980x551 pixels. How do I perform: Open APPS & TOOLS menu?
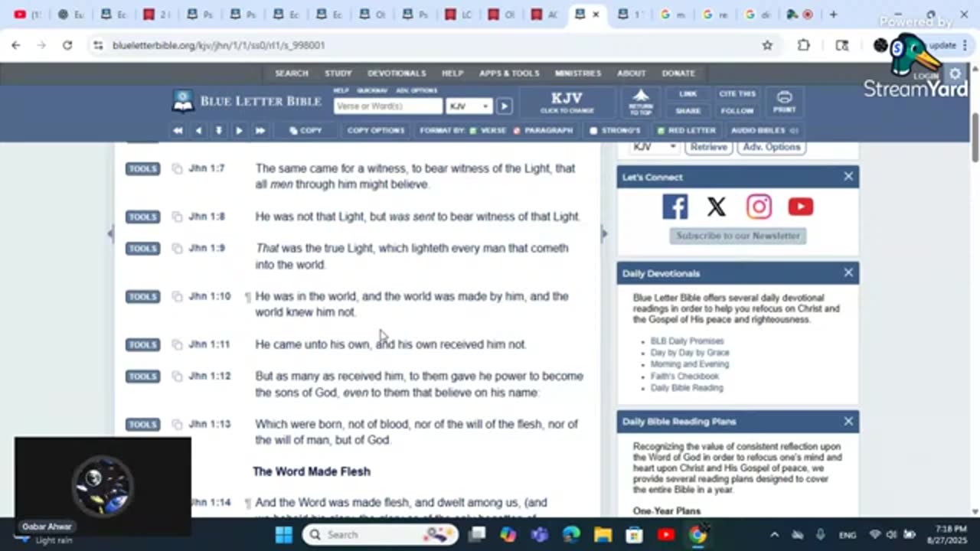click(509, 73)
